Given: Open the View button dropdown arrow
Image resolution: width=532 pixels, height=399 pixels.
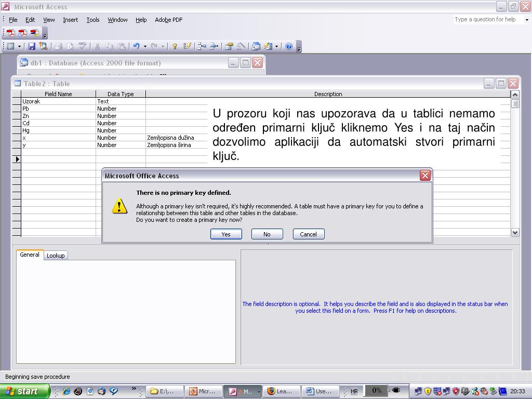Looking at the screenshot, I should coord(19,46).
